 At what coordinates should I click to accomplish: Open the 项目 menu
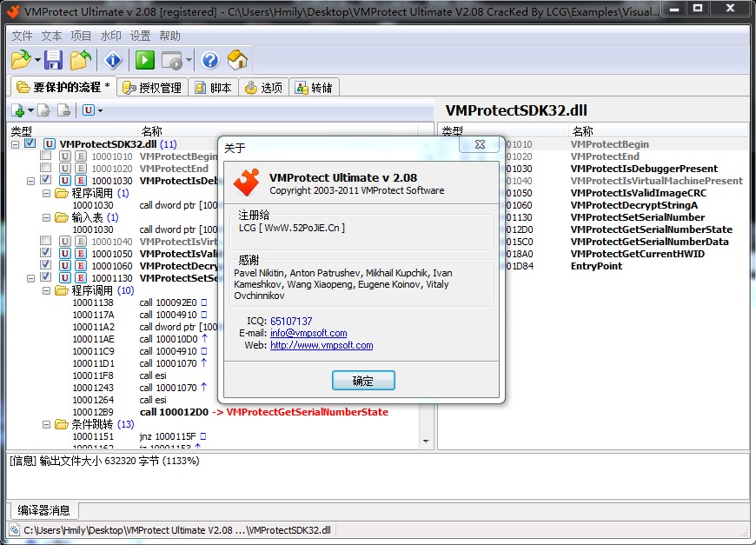81,36
